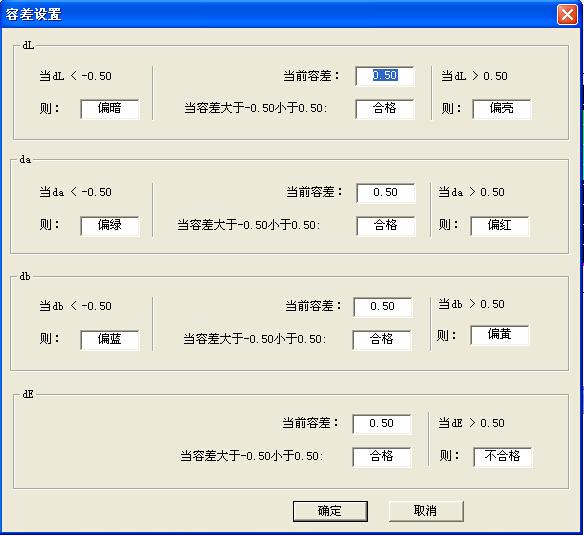The height and width of the screenshot is (536, 584).
Task: Select the 偏红 text field
Action: pos(499,226)
